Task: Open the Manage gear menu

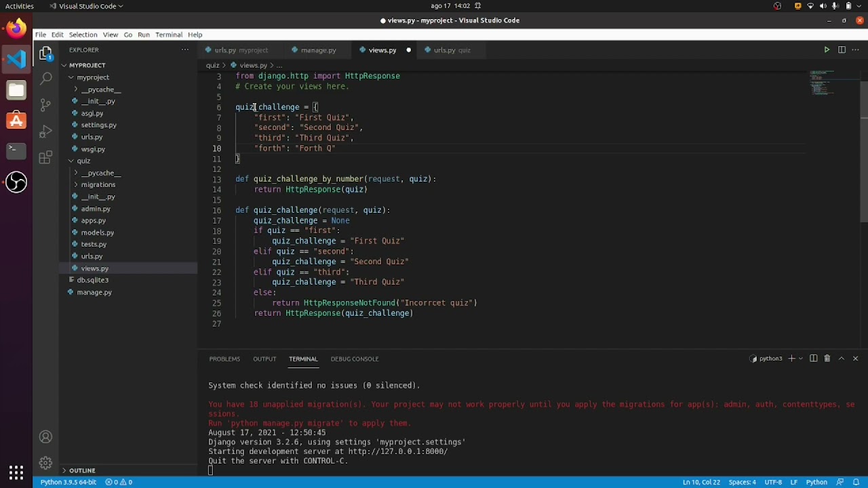Action: [x=45, y=463]
